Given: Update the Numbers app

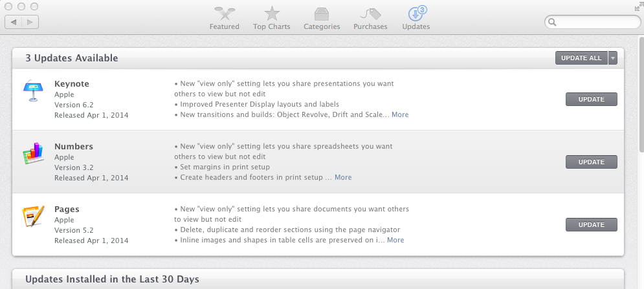Looking at the screenshot, I should tap(591, 162).
